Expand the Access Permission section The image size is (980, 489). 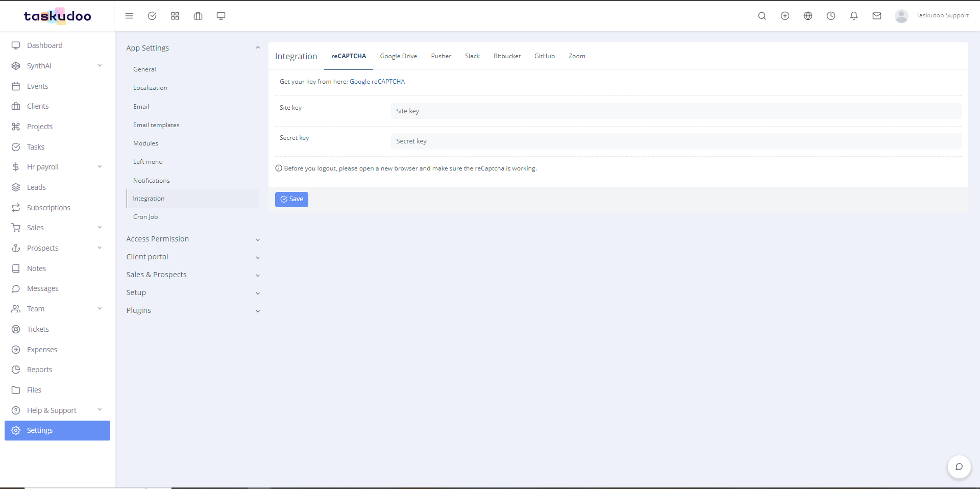coord(193,239)
